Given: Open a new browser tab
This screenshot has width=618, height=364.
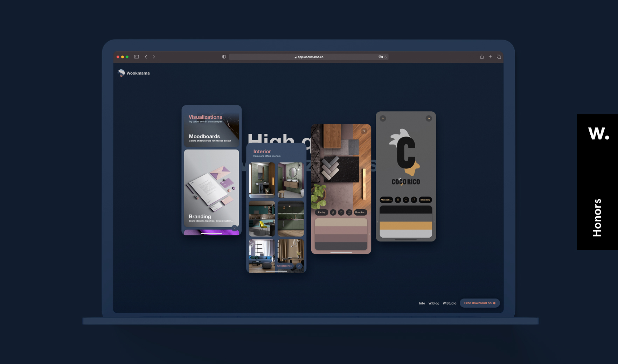Looking at the screenshot, I should pyautogui.click(x=490, y=57).
